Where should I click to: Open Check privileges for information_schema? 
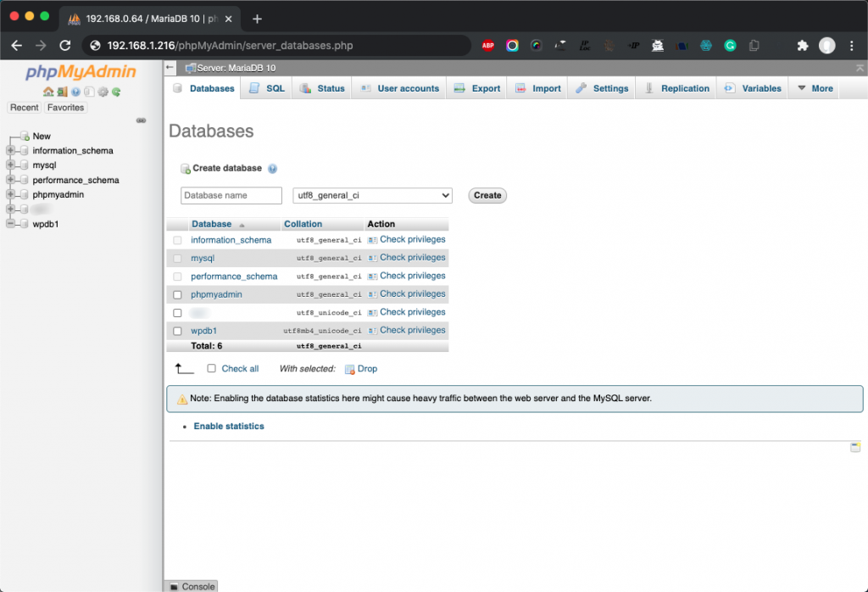[413, 239]
